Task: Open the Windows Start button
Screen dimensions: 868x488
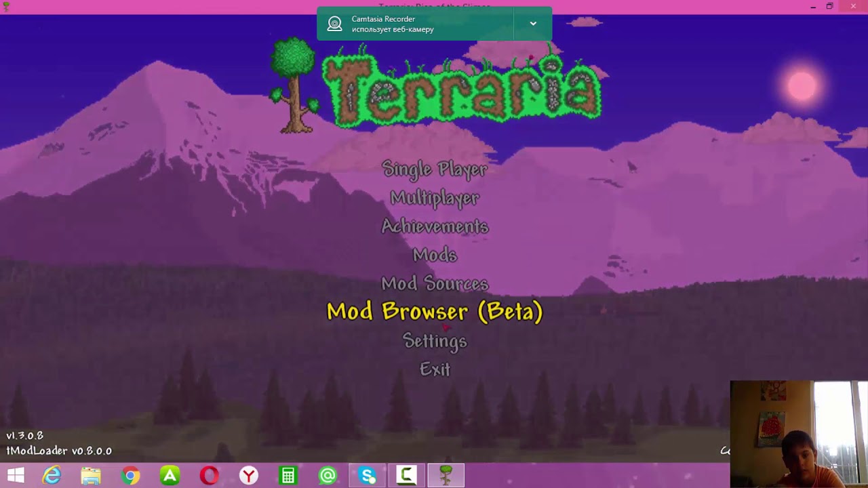Action: 16,476
